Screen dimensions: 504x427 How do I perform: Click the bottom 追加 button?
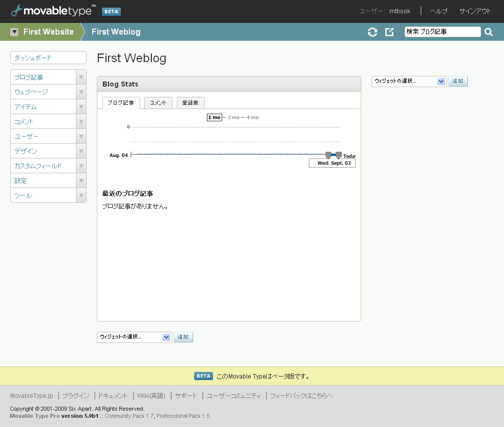point(183,337)
